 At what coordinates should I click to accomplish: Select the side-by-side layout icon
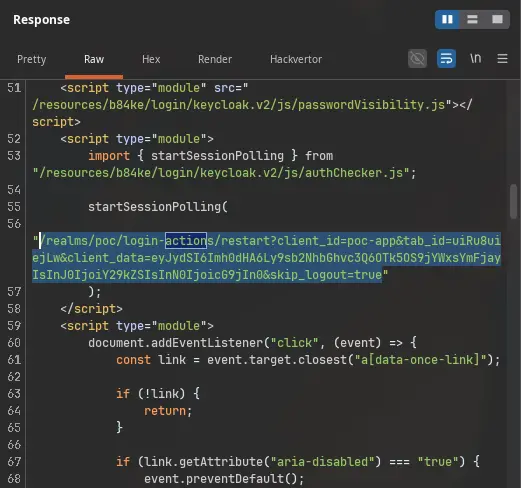(x=447, y=20)
